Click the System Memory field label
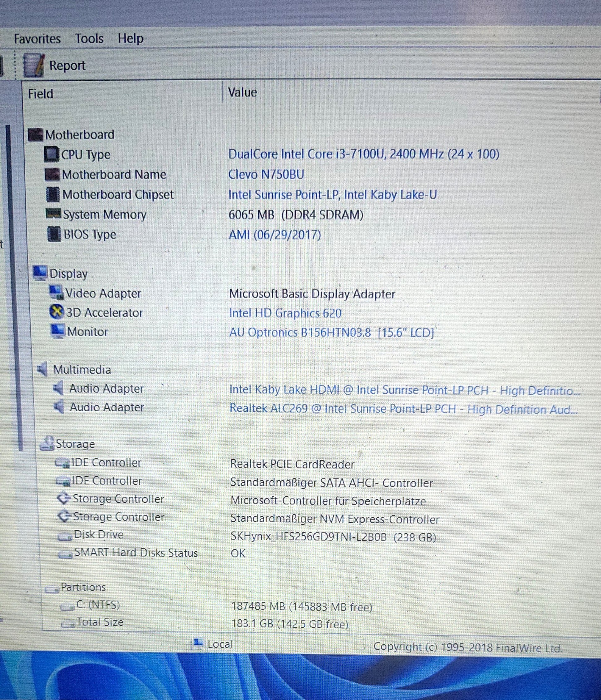601x700 pixels. point(105,214)
